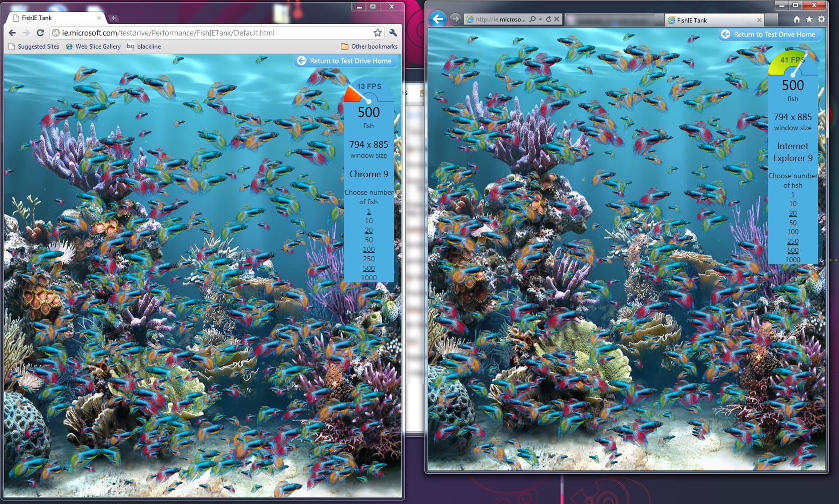Open the Suggested Sites bookmark
Screen dimensions: 839x504
(x=34, y=47)
